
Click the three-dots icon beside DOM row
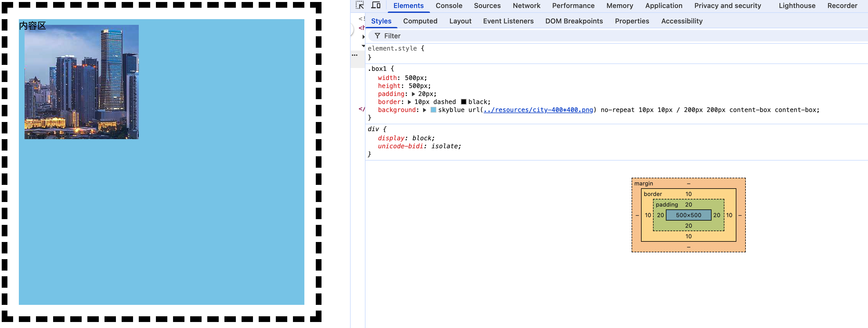click(354, 55)
